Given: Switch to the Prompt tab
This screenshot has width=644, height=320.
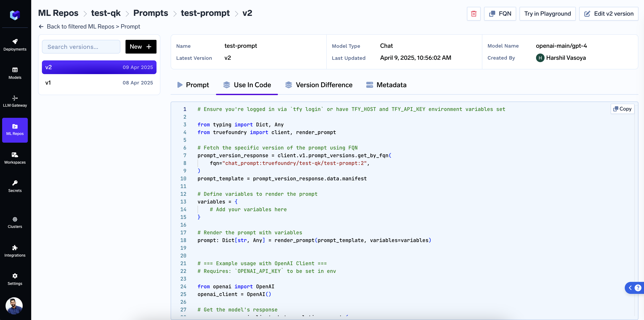Looking at the screenshot, I should [193, 85].
